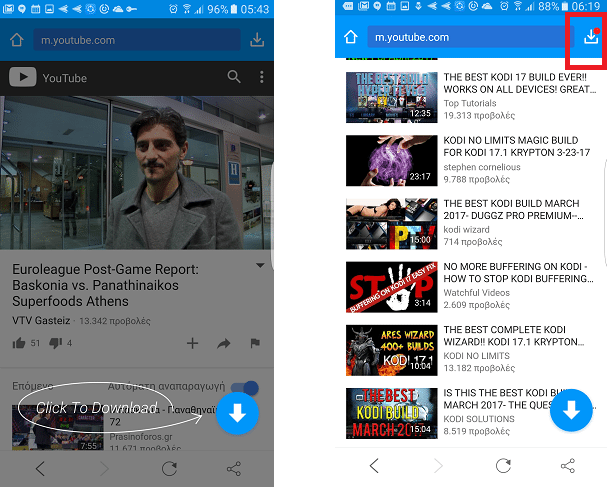Add video to playlist with plus icon
Viewport: 607px width, 487px height.
(x=192, y=343)
